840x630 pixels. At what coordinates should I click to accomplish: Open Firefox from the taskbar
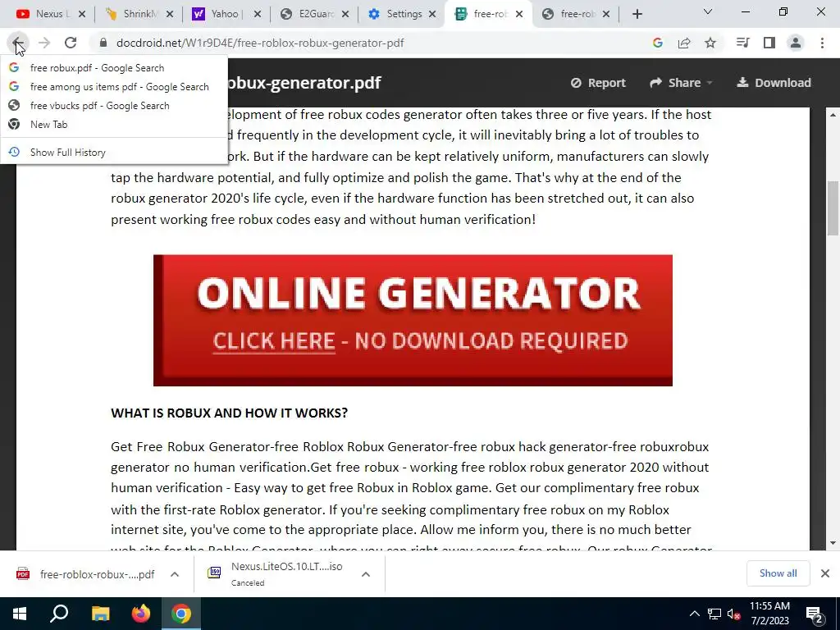pyautogui.click(x=141, y=614)
